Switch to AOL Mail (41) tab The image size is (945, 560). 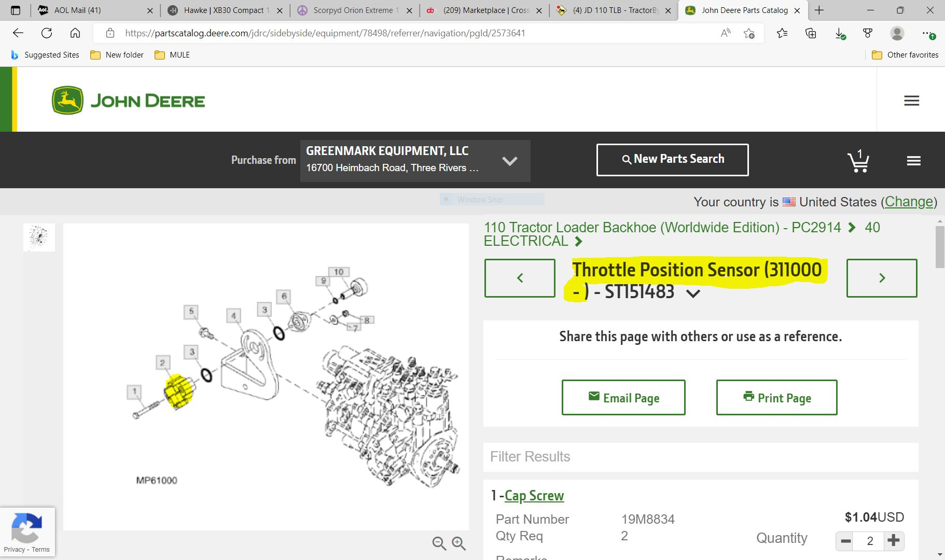click(96, 10)
